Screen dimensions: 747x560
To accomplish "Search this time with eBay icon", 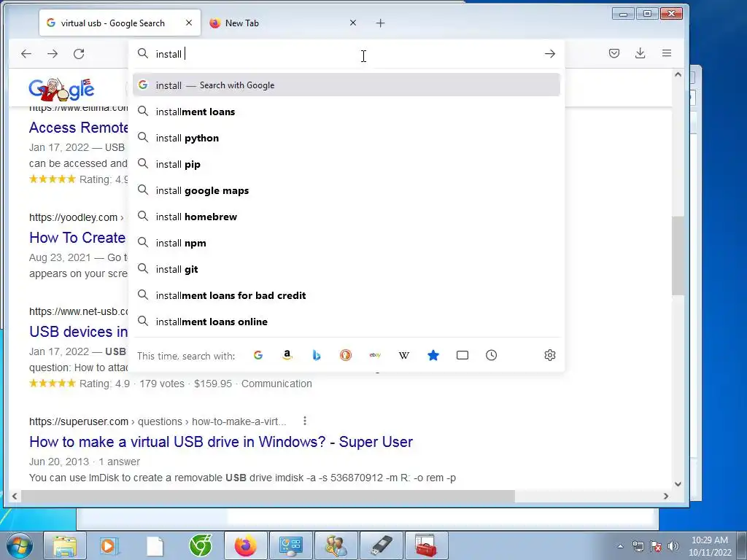I will (375, 355).
